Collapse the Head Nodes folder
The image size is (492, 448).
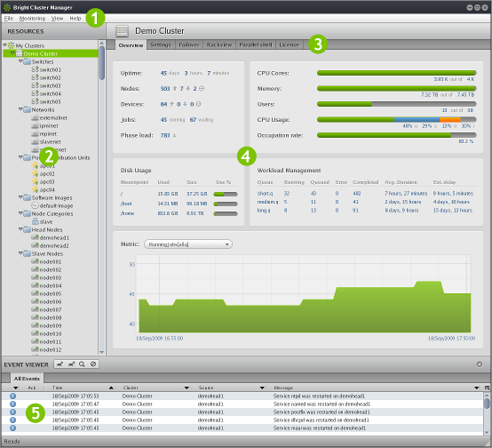[x=20, y=229]
